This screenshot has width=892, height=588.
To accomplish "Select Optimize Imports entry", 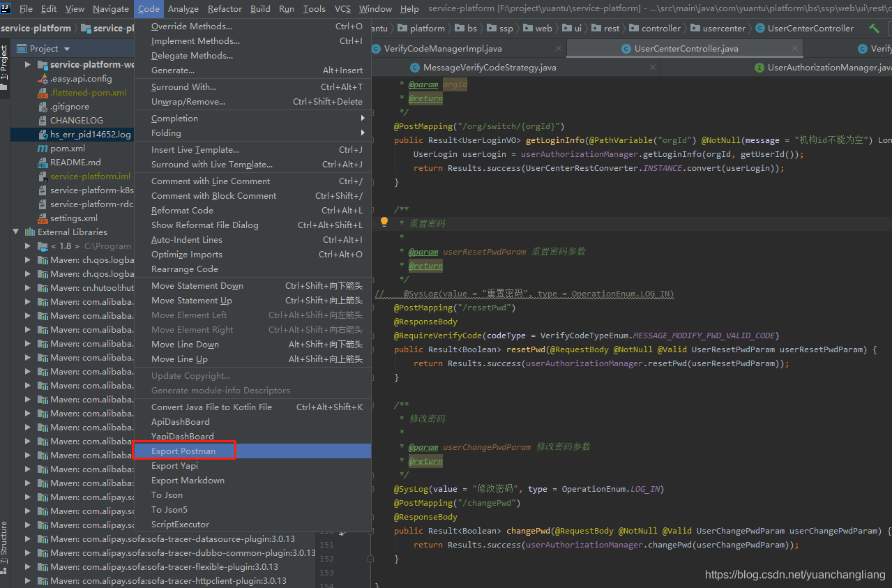I will point(252,255).
